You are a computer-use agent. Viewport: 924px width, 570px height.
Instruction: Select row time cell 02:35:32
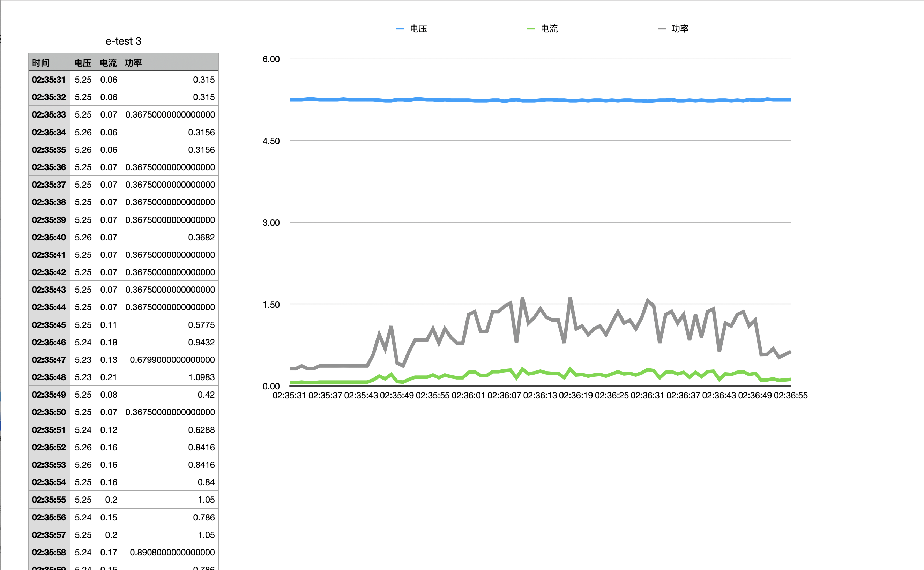point(50,97)
